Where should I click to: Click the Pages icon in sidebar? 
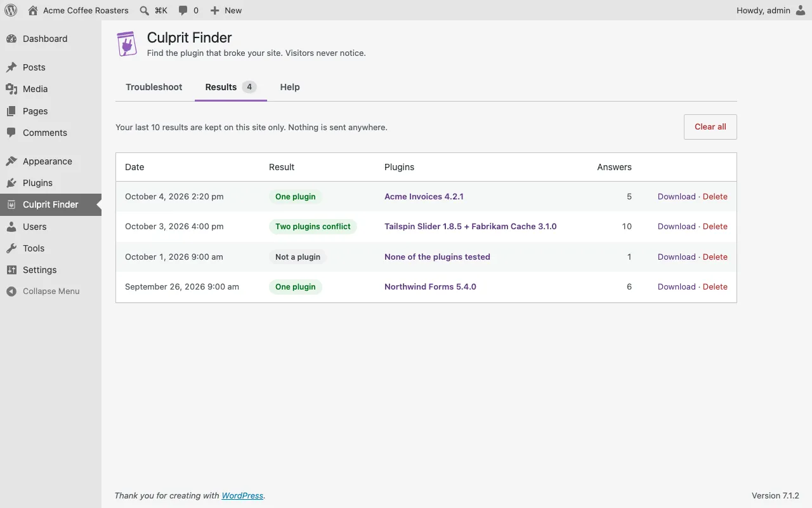click(11, 111)
